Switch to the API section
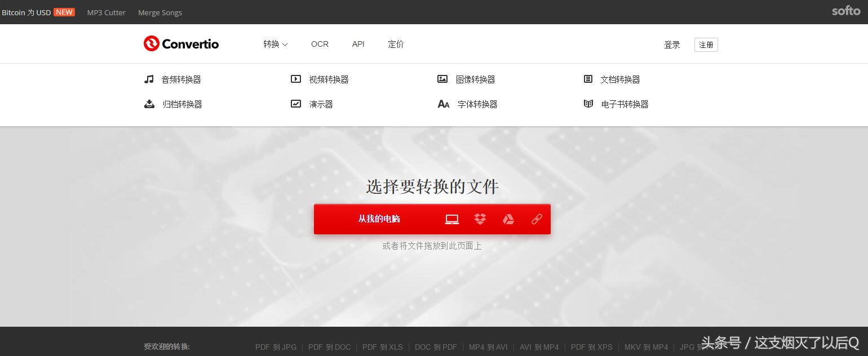This screenshot has height=356, width=868. [358, 44]
